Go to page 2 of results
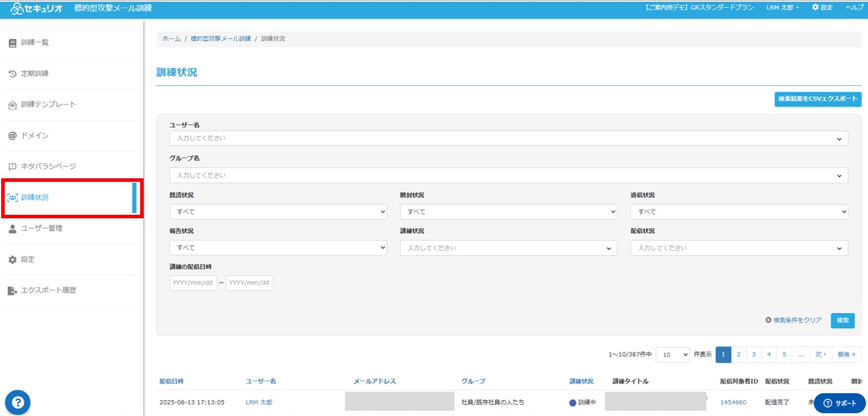This screenshot has width=868, height=416. 738,354
